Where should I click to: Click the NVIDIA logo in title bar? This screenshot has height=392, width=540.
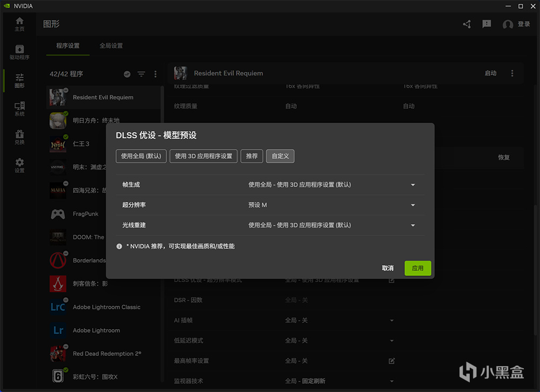pyautogui.click(x=6, y=6)
